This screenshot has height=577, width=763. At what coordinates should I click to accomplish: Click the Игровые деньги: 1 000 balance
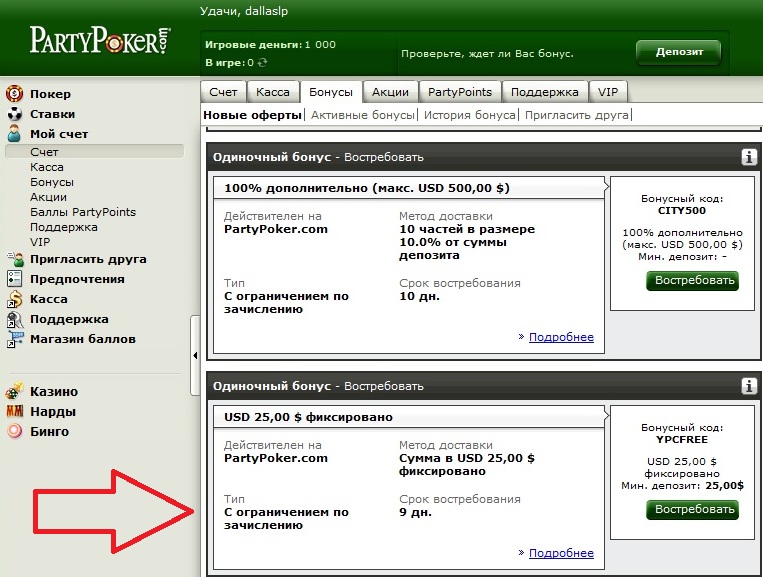pos(270,45)
